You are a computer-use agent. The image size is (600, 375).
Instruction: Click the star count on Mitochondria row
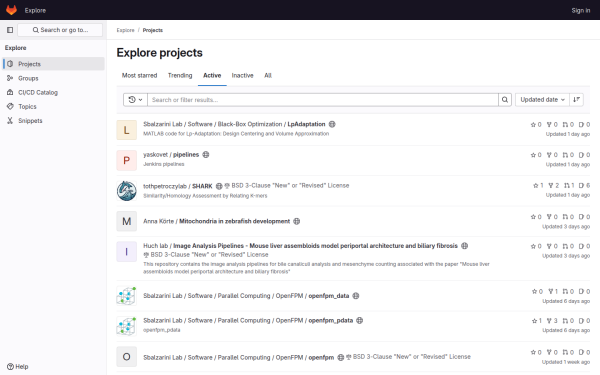536,217
